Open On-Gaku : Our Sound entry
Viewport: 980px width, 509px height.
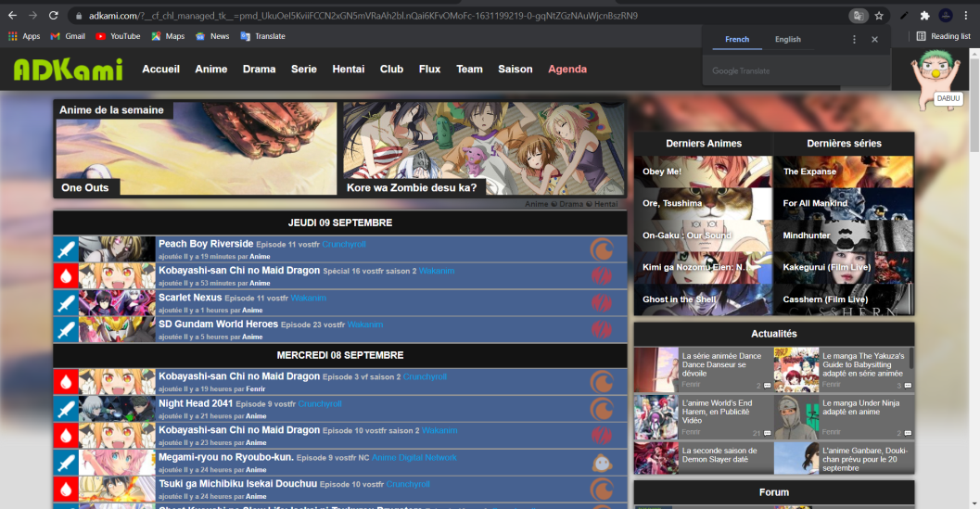[x=703, y=235]
